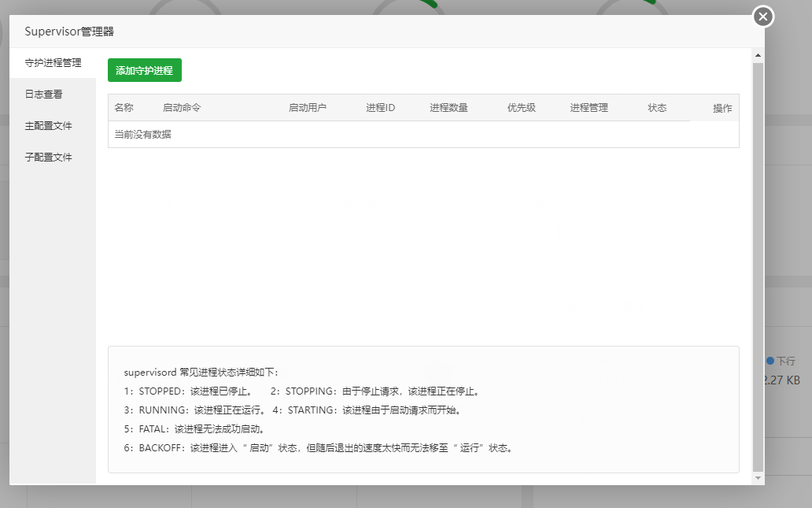Viewport: 812px width, 508px height.
Task: Click the 进程ID column header
Action: (381, 108)
